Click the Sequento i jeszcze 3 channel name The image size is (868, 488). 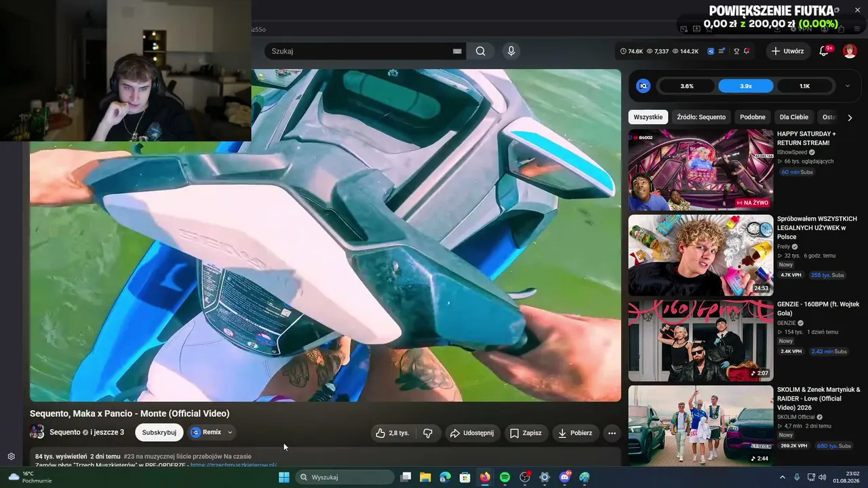point(87,432)
